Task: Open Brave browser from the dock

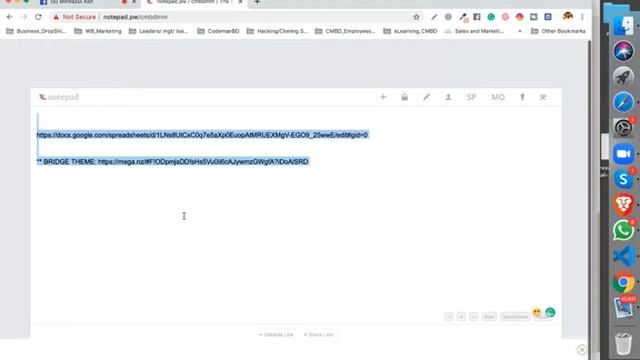Action: (623, 204)
